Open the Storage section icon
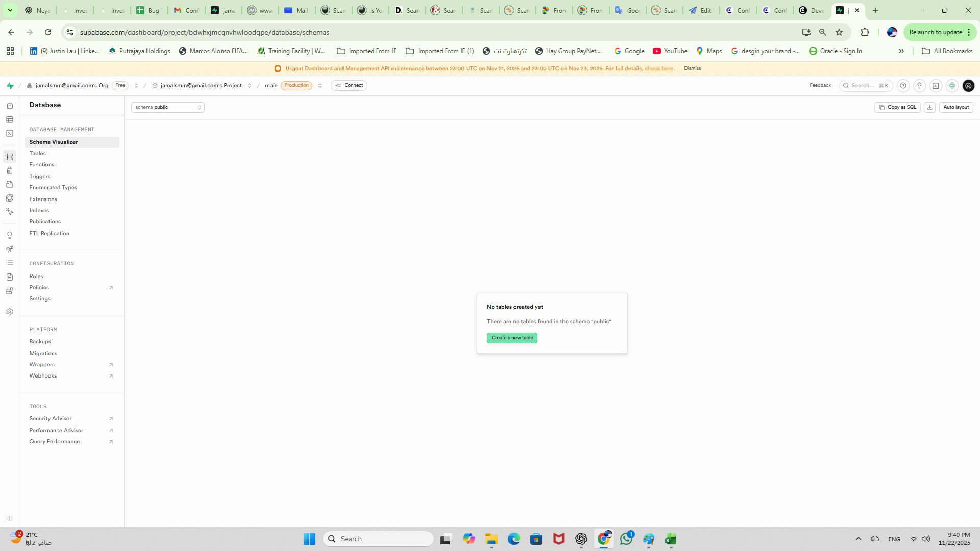Viewport: 980px width, 551px height. click(10, 184)
